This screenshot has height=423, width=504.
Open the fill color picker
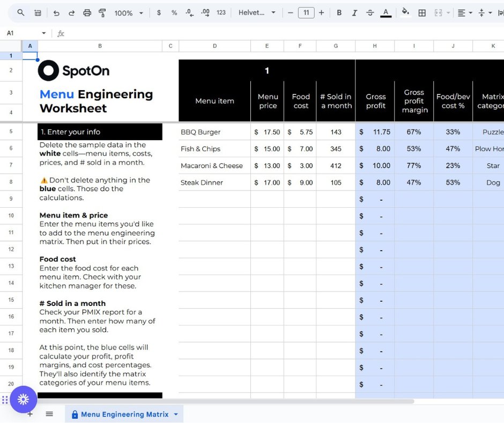click(x=406, y=12)
